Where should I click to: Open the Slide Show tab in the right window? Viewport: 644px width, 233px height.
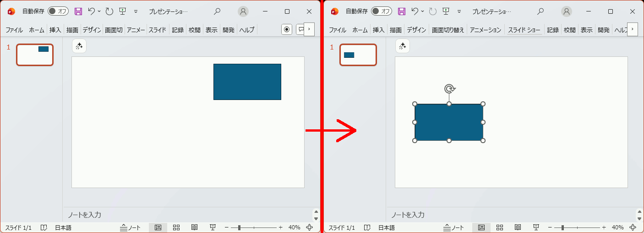tap(524, 30)
